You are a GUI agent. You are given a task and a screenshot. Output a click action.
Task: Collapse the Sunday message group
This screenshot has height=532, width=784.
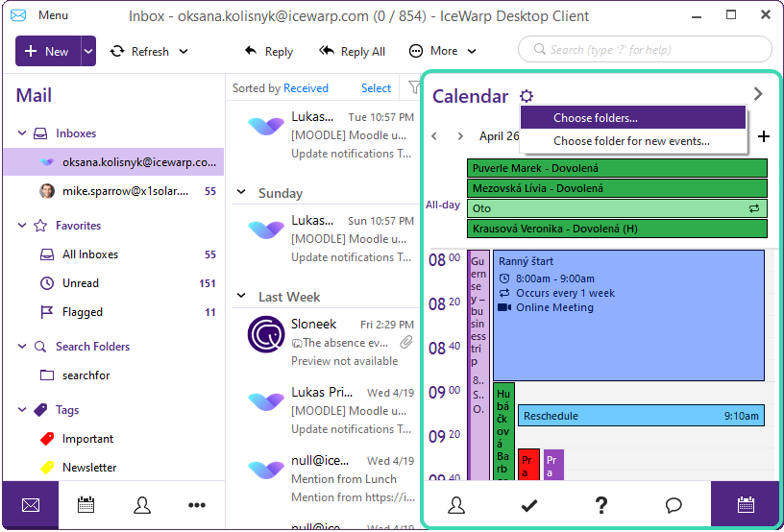point(241,193)
